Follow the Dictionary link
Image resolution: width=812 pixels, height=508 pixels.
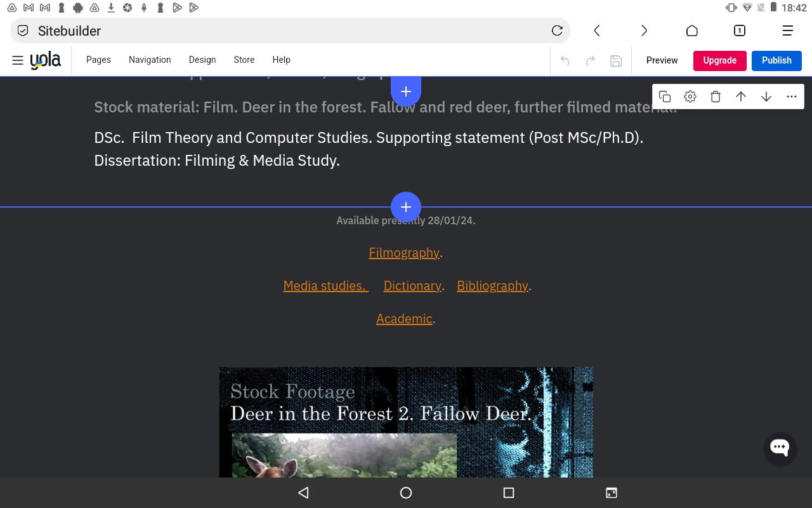tap(412, 286)
